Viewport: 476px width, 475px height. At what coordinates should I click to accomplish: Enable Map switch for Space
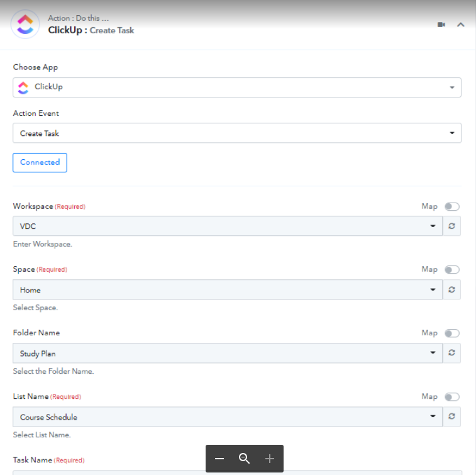coord(452,270)
